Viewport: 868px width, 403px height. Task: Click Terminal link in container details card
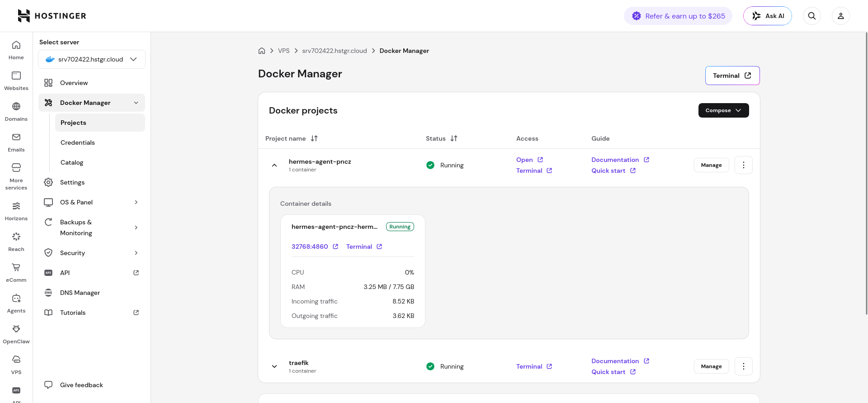tap(364, 247)
